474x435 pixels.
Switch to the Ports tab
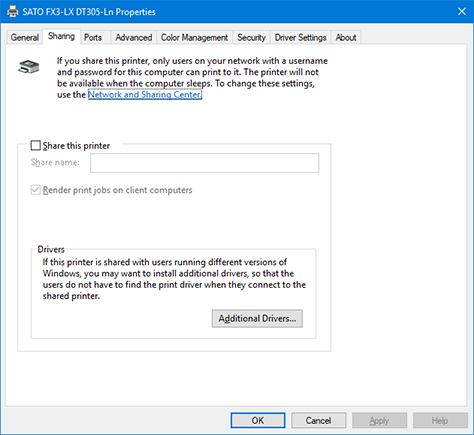pyautogui.click(x=93, y=37)
